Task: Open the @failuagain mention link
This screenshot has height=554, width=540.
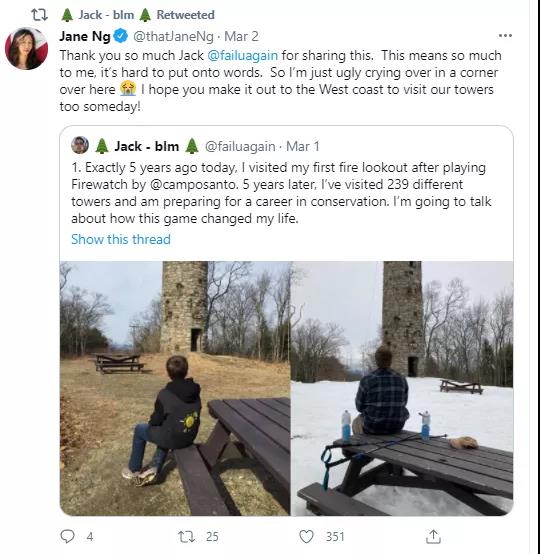Action: (242, 55)
